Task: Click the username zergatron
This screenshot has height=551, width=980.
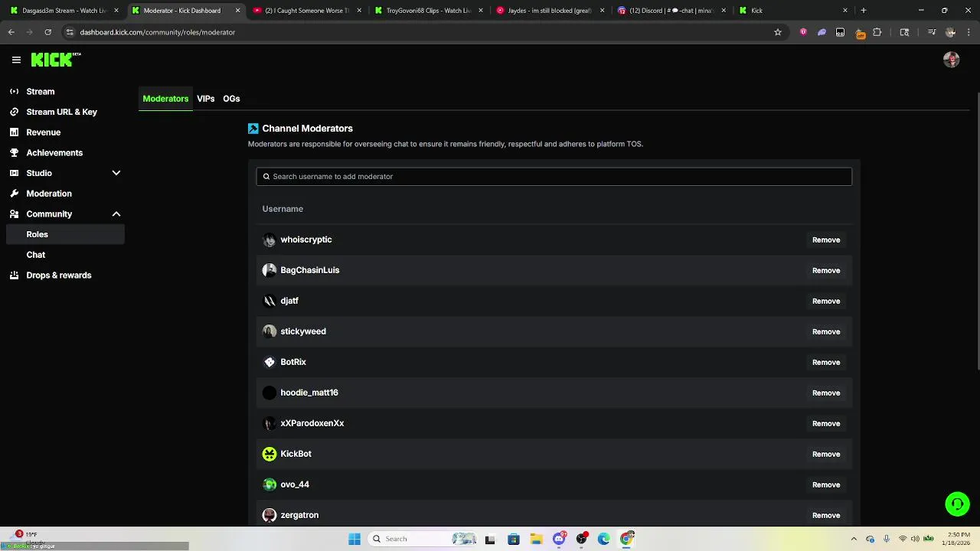Action: coord(299,515)
